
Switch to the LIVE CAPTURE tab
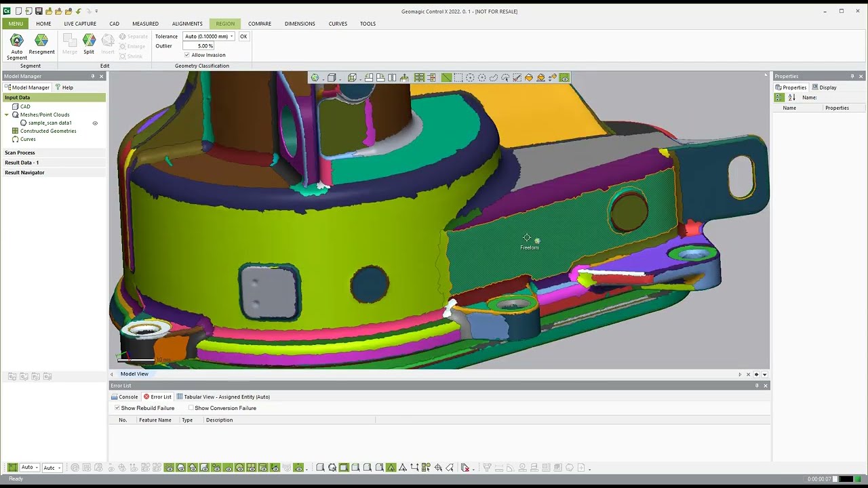tap(80, 24)
